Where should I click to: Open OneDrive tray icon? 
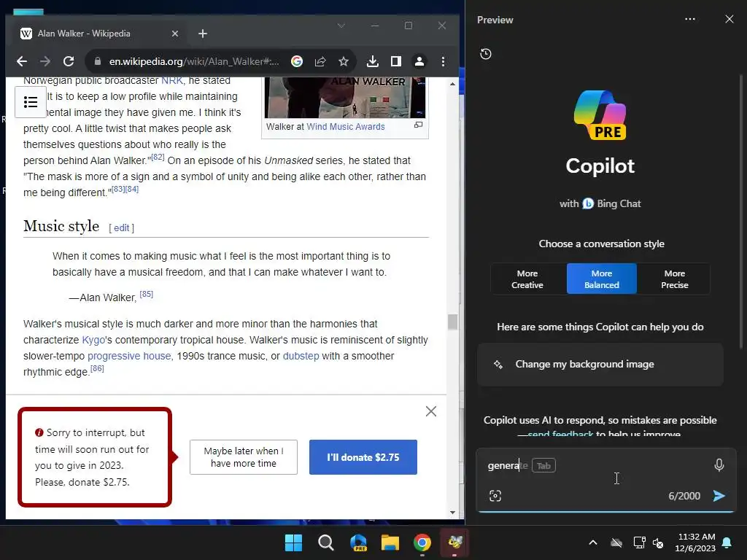[616, 542]
